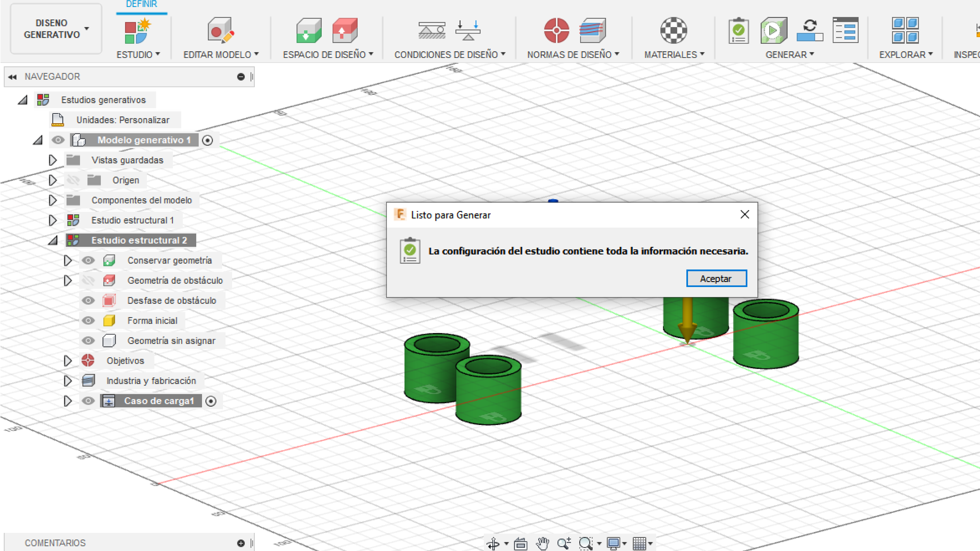Click the Structural Constraints icon
This screenshot has height=551, width=980.
pos(432,30)
